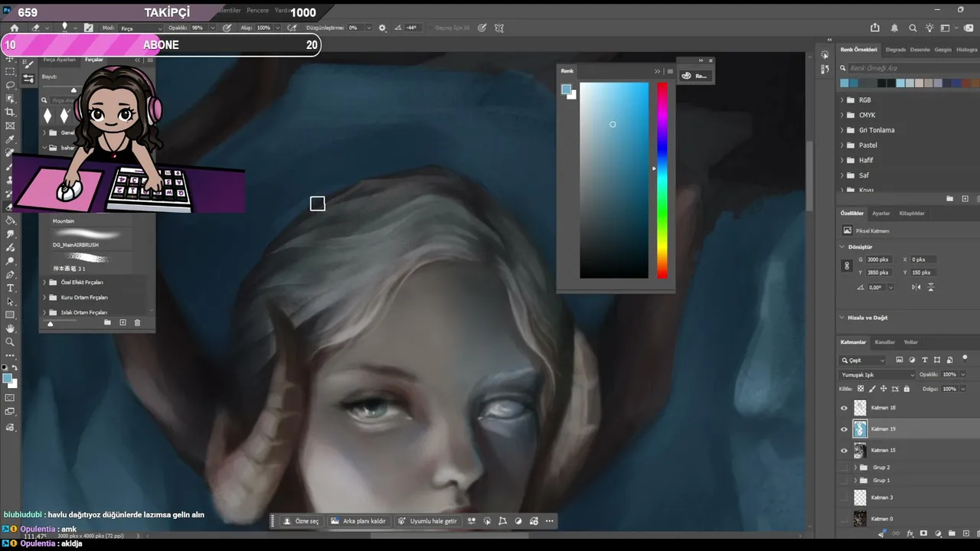Screen dimensions: 980x551
Task: Open the Pencere menu
Action: coord(257,11)
